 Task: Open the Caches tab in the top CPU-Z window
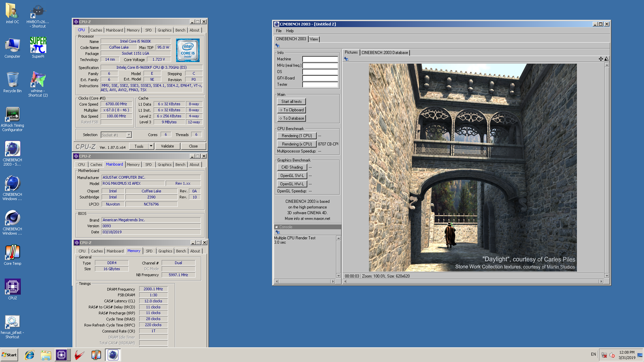click(x=96, y=30)
